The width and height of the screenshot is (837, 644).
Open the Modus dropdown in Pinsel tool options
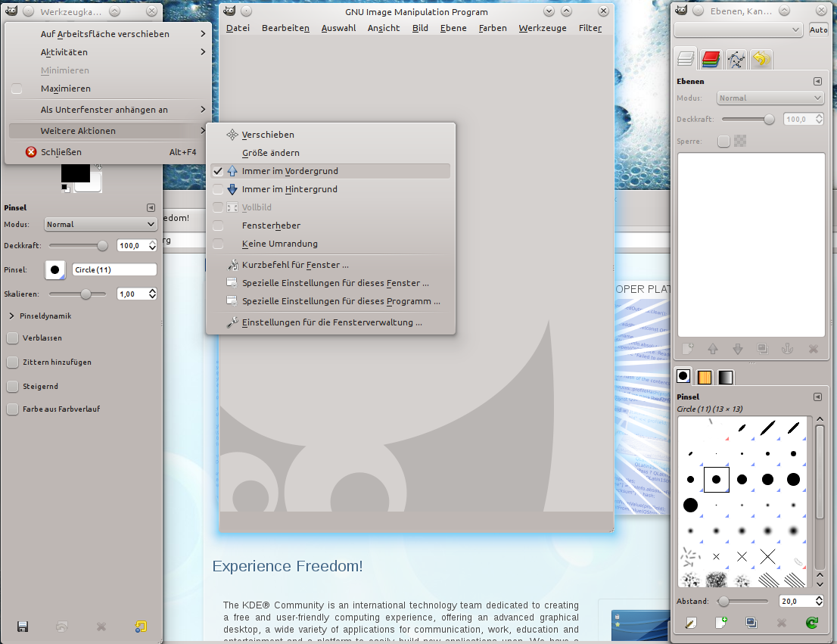point(101,224)
